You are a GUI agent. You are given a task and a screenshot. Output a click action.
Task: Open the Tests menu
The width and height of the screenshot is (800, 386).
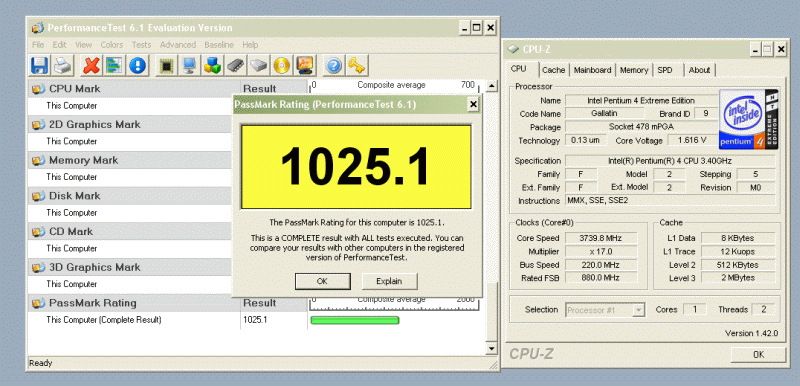pyautogui.click(x=141, y=45)
